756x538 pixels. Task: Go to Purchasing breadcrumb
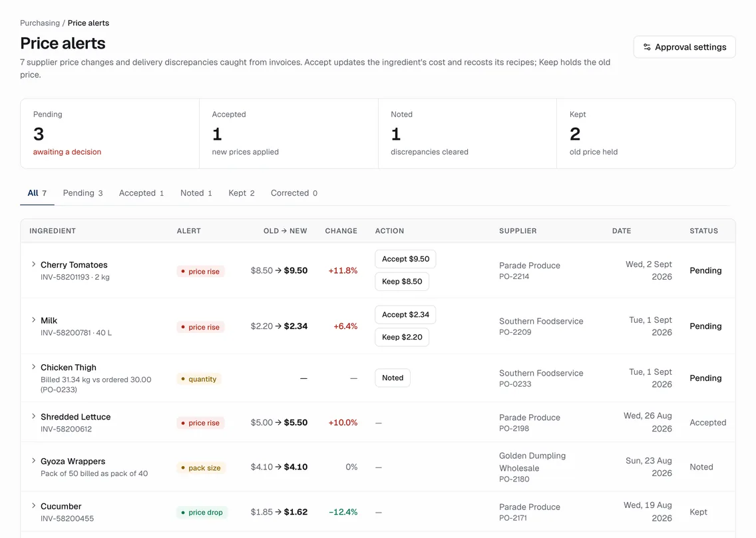click(x=40, y=23)
